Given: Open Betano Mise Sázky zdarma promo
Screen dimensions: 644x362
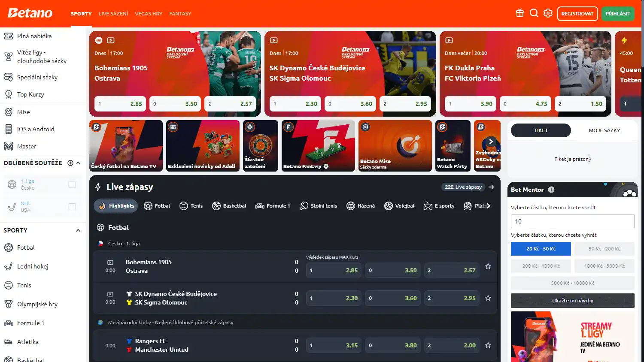Looking at the screenshot, I should pyautogui.click(x=395, y=146).
